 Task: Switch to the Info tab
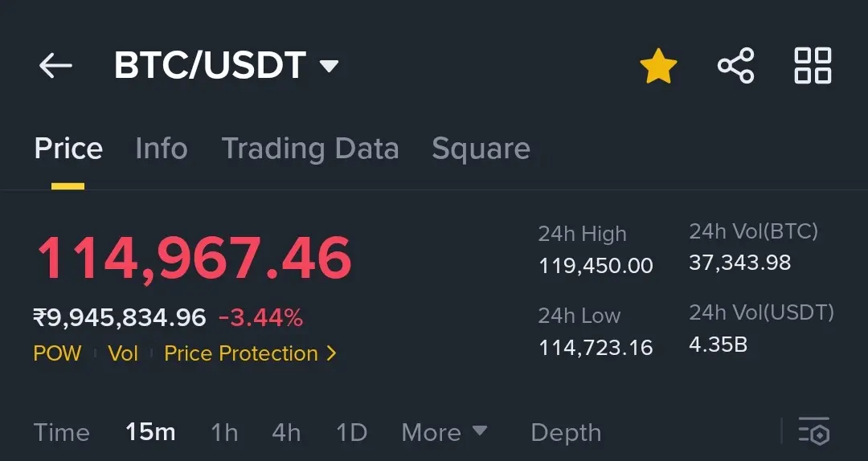click(x=162, y=149)
